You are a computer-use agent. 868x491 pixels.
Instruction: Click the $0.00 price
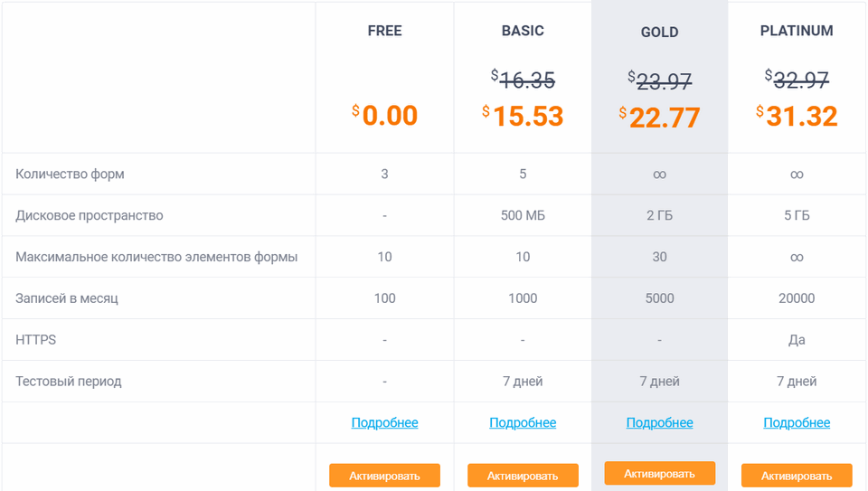(x=385, y=116)
